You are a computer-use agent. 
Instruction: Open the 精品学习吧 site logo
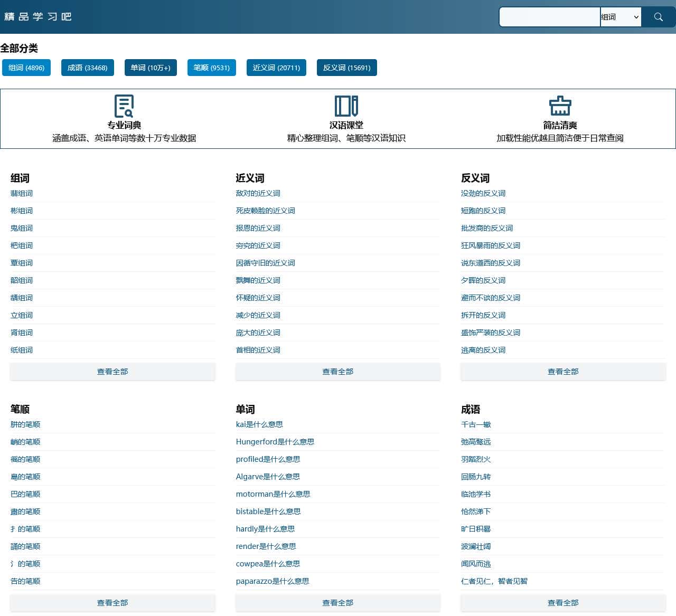[37, 17]
